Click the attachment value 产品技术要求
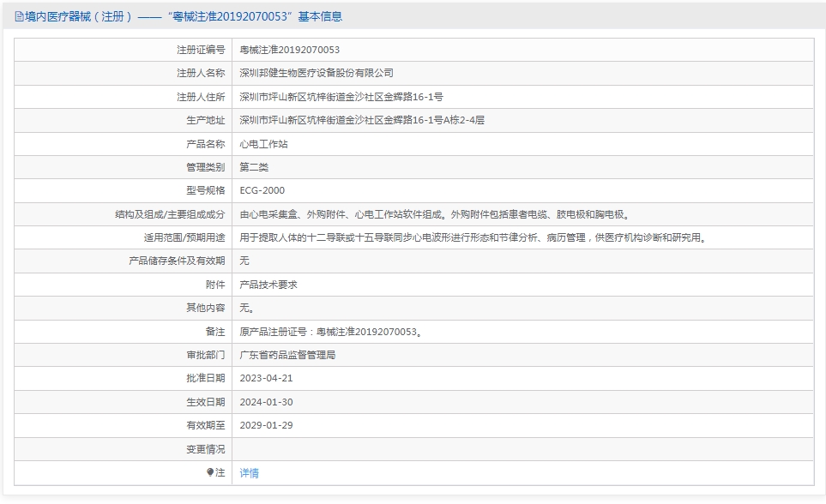This screenshot has height=504, width=826. tap(268, 285)
